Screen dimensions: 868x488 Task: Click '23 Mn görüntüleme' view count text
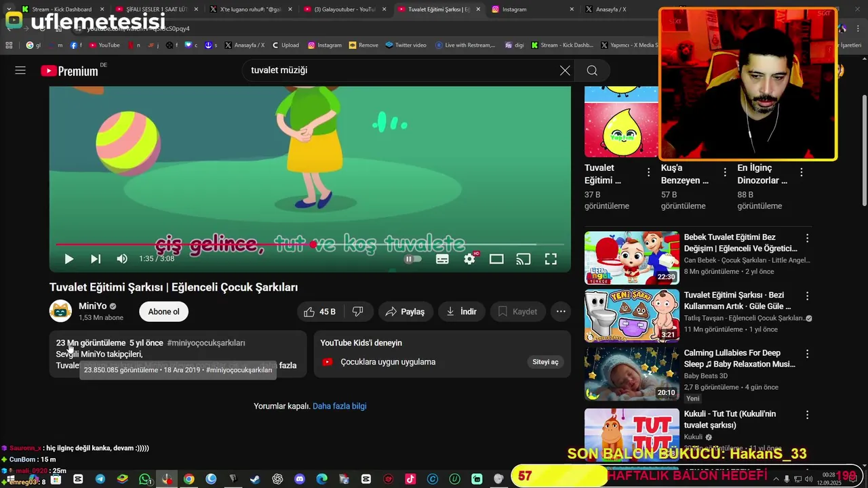(x=91, y=343)
